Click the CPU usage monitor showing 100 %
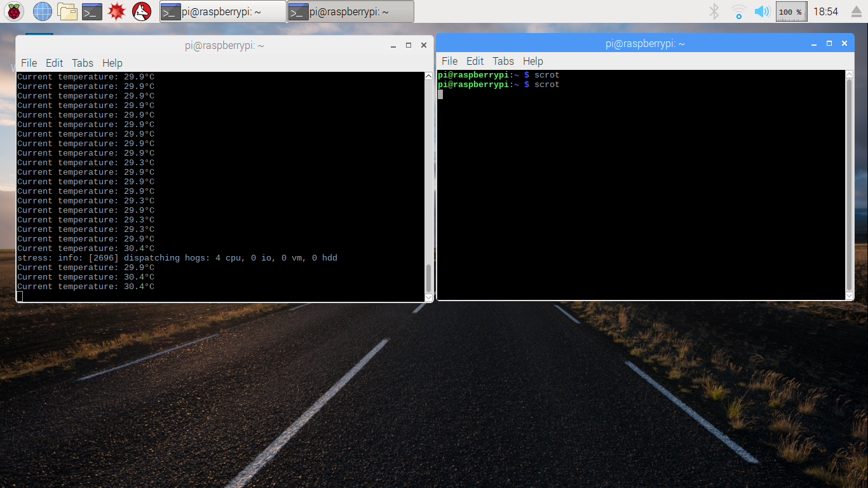This screenshot has height=488, width=868. pos(792,11)
